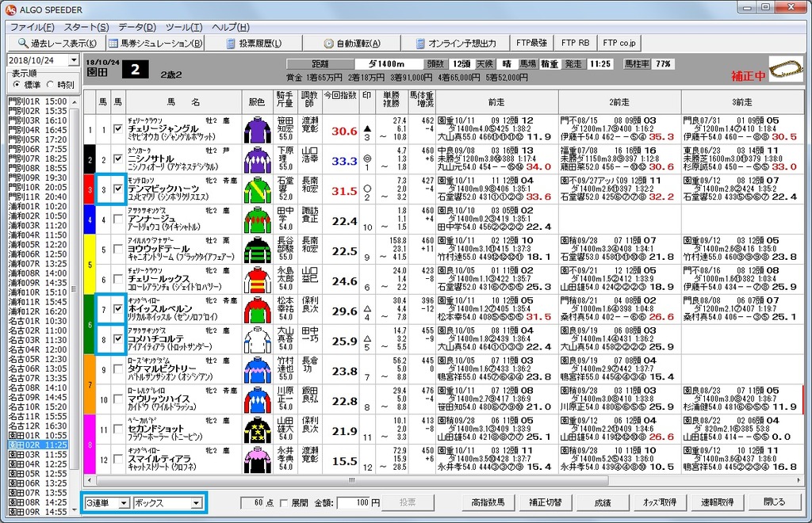The height and width of the screenshot is (523, 812).
Task: Click 前走 column header
Action: [496, 102]
